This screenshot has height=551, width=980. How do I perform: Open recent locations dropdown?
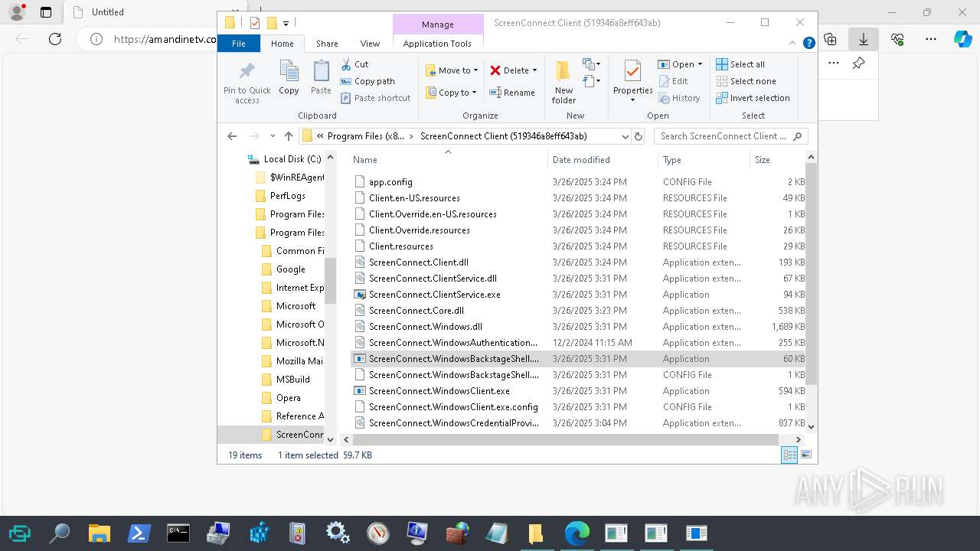point(273,136)
